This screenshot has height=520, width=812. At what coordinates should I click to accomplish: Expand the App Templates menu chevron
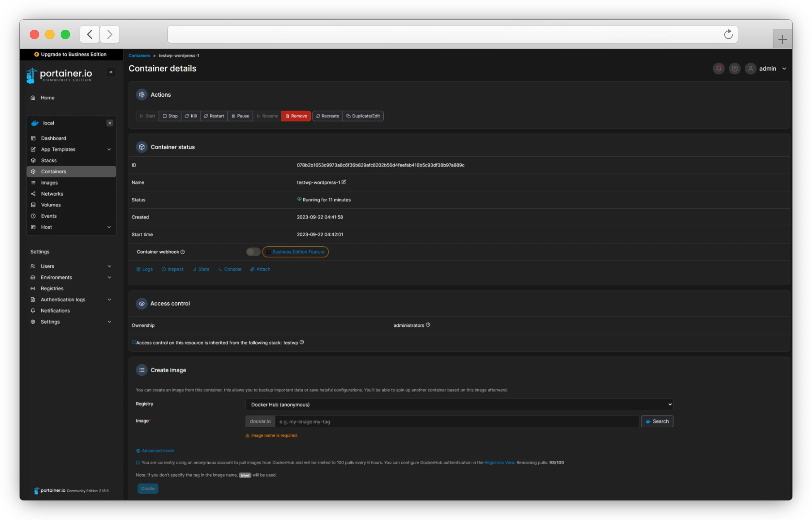(x=109, y=149)
